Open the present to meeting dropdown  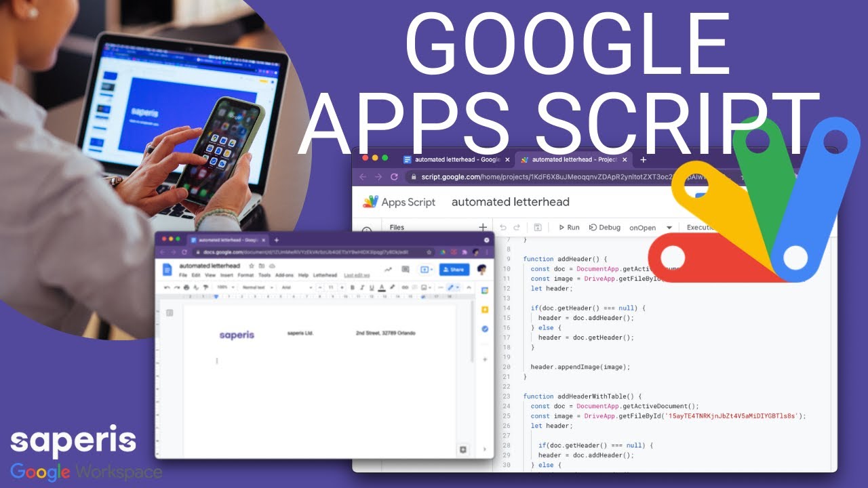click(x=427, y=270)
